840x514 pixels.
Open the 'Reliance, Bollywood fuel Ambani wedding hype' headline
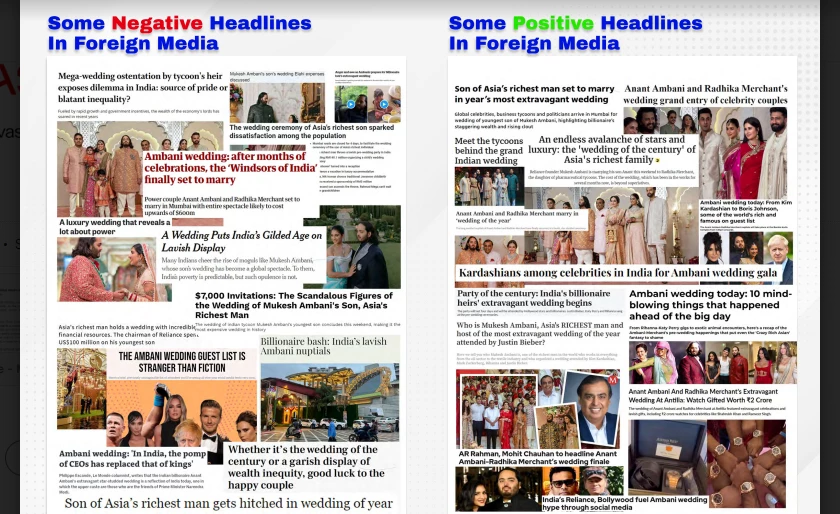[x=625, y=503]
